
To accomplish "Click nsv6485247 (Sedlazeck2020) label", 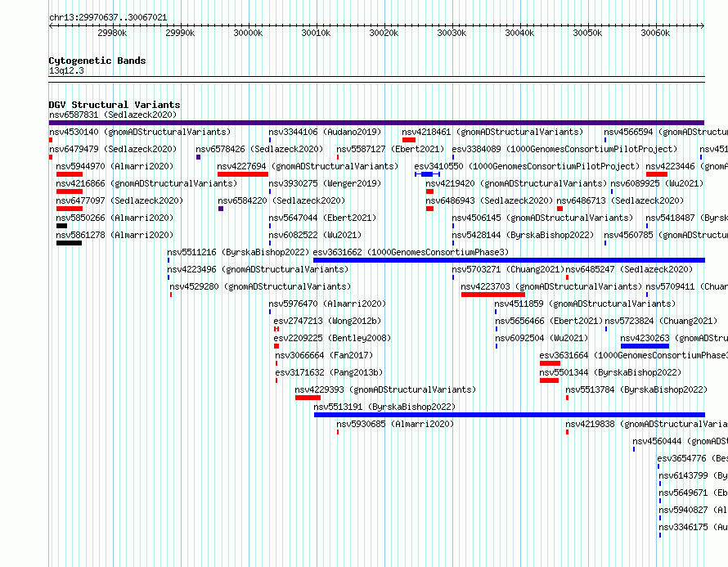I will pos(629,269).
